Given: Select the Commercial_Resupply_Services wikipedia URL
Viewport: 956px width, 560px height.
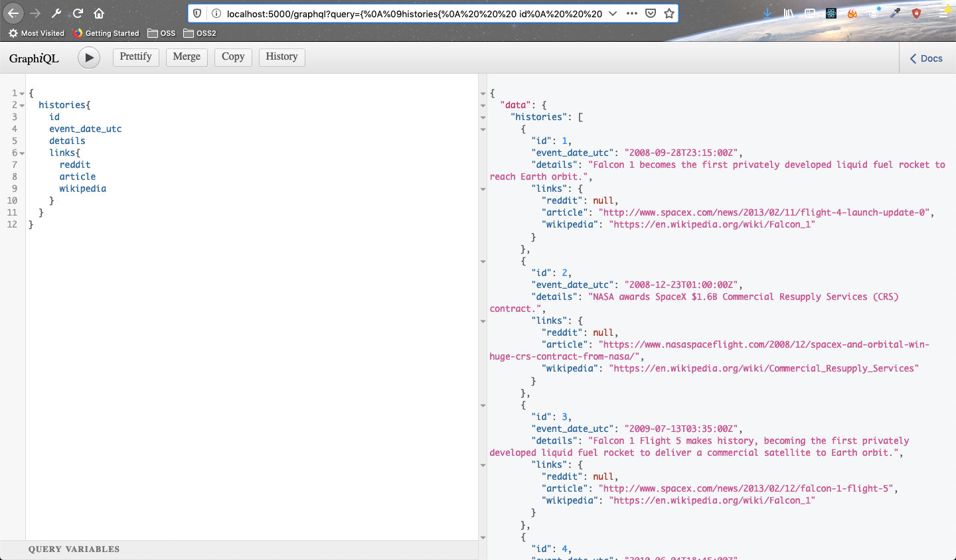Looking at the screenshot, I should (763, 368).
